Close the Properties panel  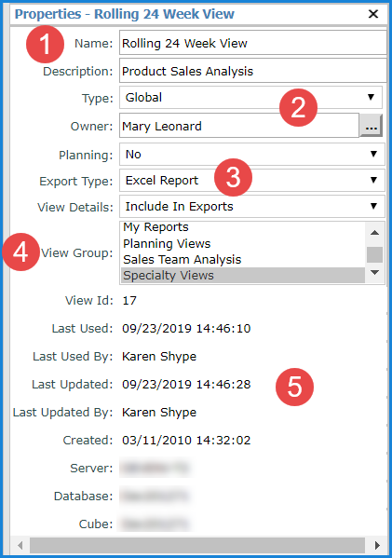(x=373, y=14)
